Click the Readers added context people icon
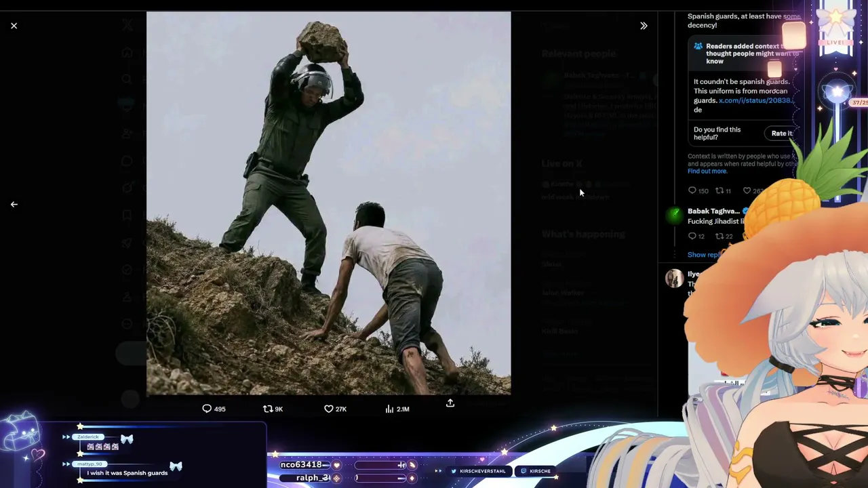Image resolution: width=868 pixels, height=488 pixels. (x=698, y=47)
